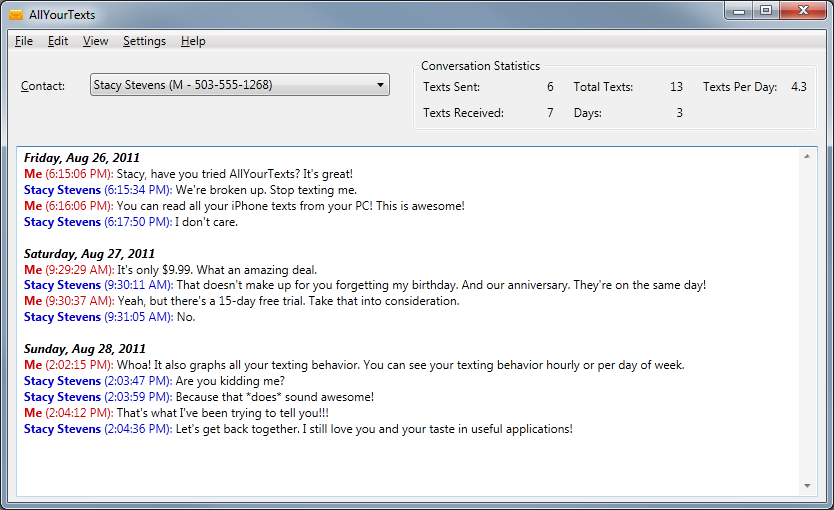834x510 pixels.
Task: Click the Texts Per Day value 4.3
Action: click(799, 87)
